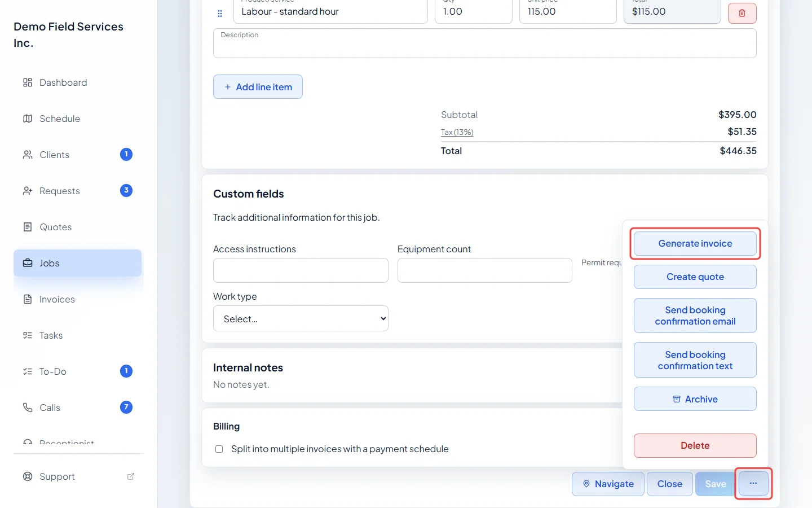This screenshot has width=812, height=508.
Task: Choose Generate invoice from actions menu
Action: 695,244
